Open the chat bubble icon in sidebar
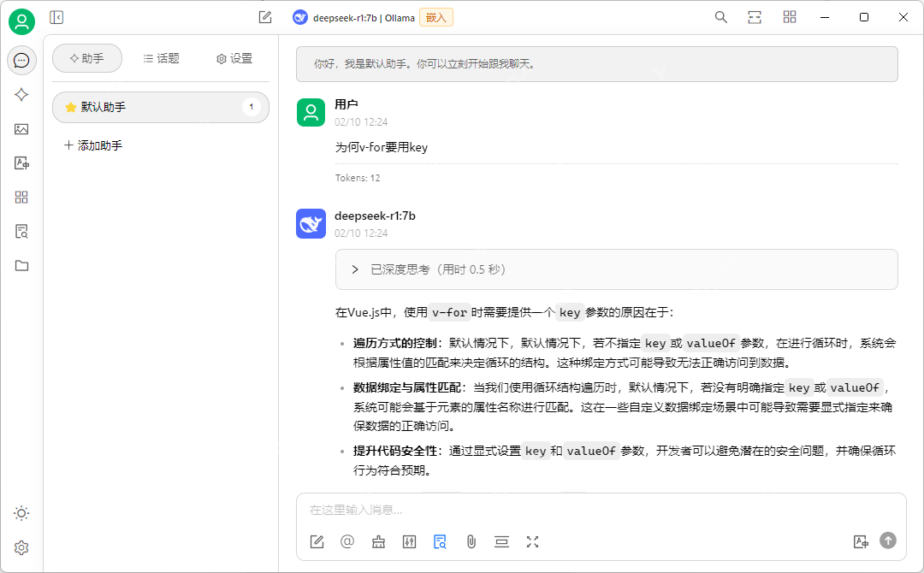This screenshot has width=924, height=573. [21, 60]
